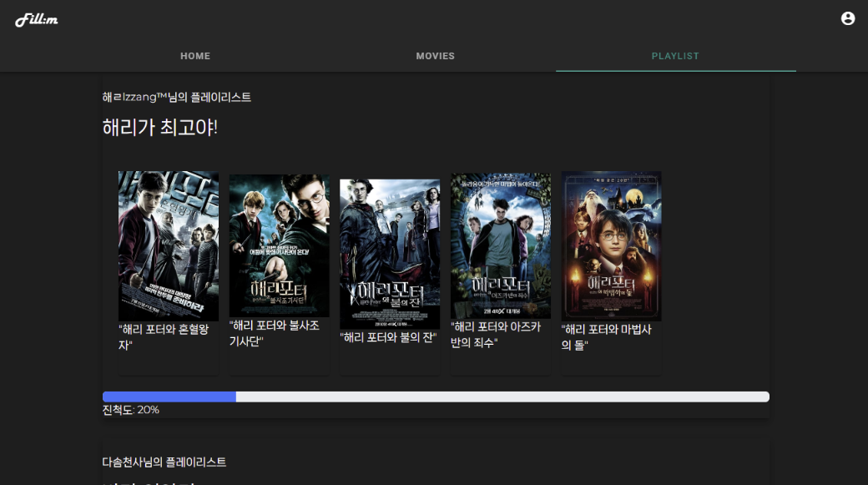The height and width of the screenshot is (485, 868).
Task: Click the Fill:m logo
Action: coord(37,20)
